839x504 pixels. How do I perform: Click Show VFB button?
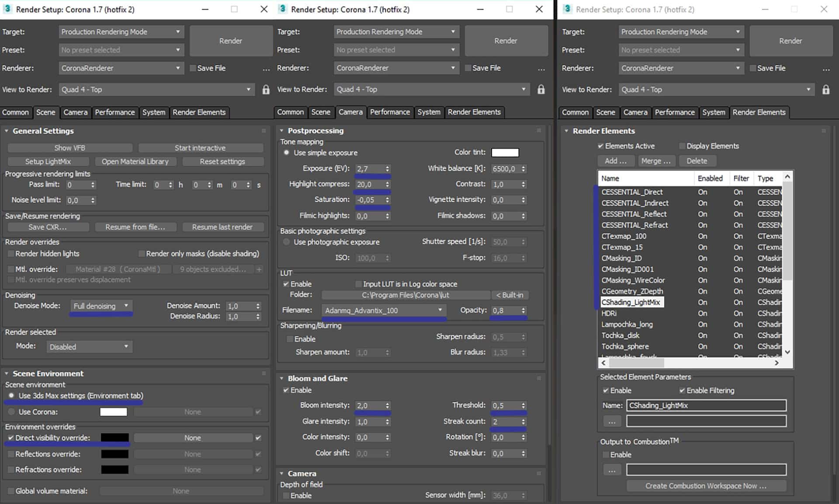pyautogui.click(x=70, y=148)
